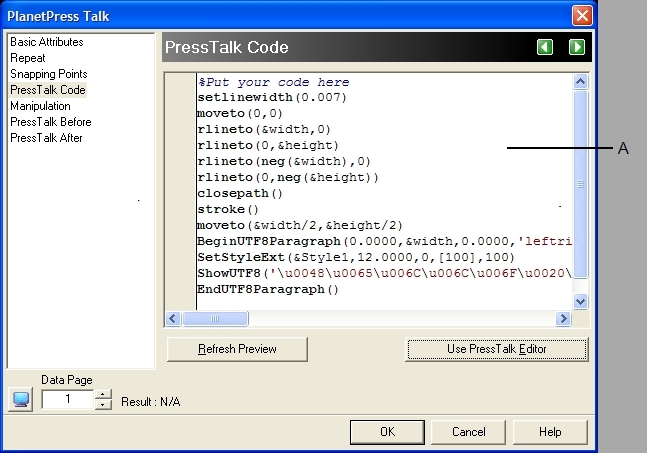Image resolution: width=647 pixels, height=453 pixels.
Task: Open the Manipulation page
Action: click(x=40, y=106)
